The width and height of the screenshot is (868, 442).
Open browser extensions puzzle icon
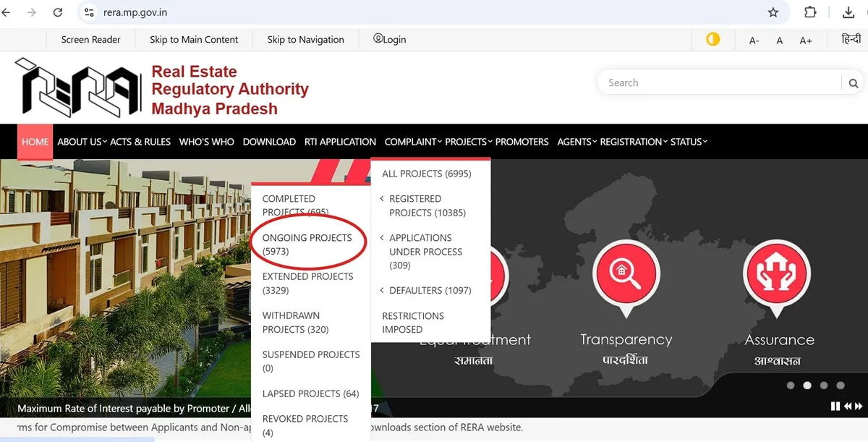[x=811, y=12]
